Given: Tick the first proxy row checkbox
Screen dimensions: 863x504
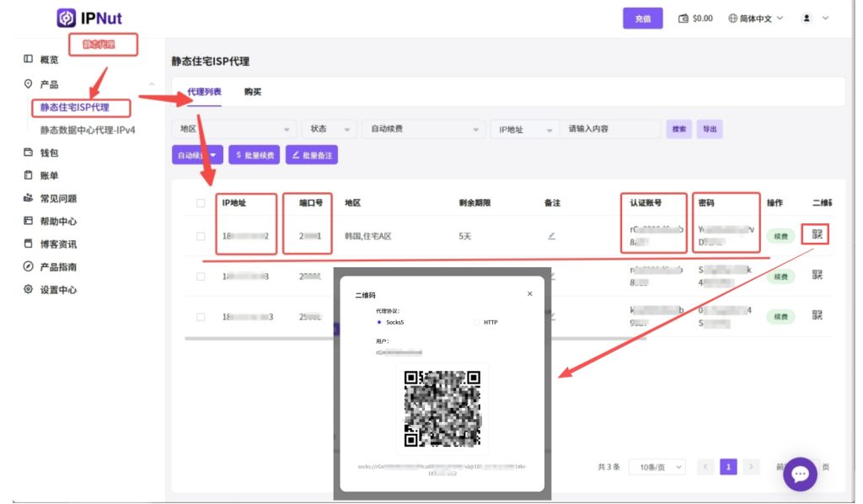Looking at the screenshot, I should tap(201, 236).
